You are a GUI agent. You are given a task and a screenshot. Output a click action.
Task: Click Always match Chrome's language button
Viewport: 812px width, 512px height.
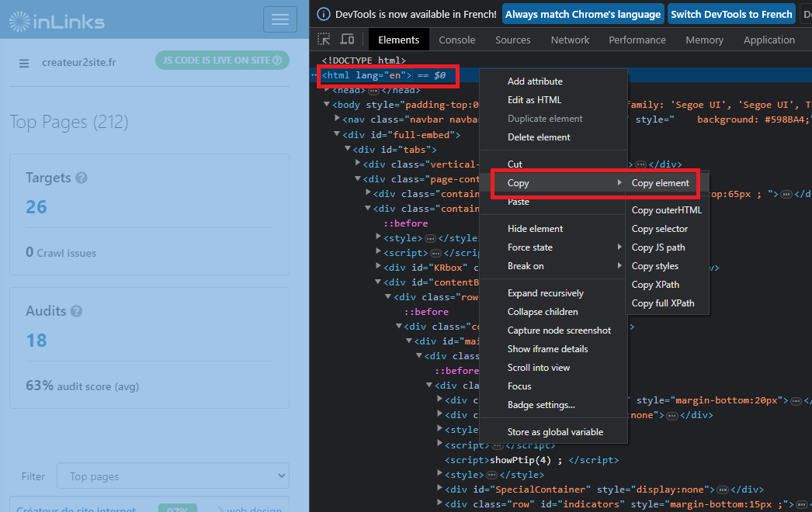pyautogui.click(x=583, y=14)
